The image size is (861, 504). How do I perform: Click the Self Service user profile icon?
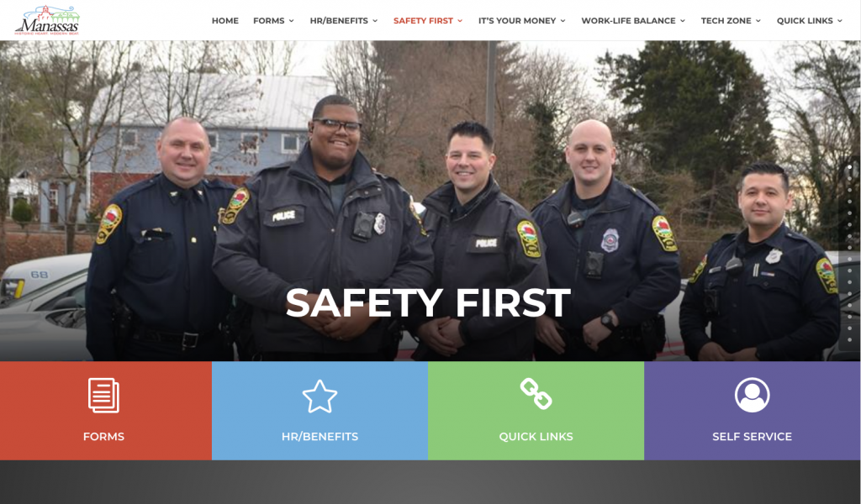click(x=753, y=395)
